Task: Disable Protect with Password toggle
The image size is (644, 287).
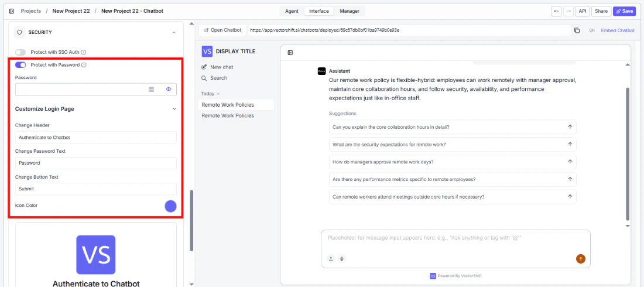Action: pos(20,65)
